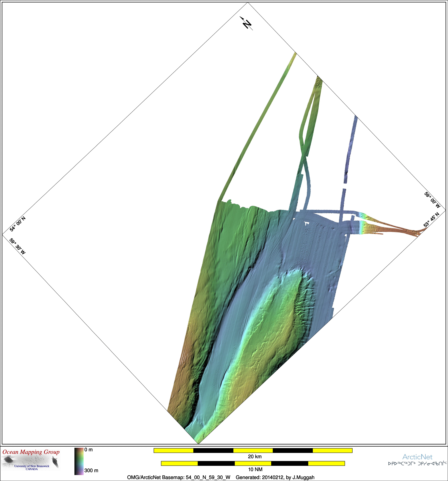This screenshot has width=448, height=481.
Task: Click the 53° 45' N latitude label
Action: point(431,220)
